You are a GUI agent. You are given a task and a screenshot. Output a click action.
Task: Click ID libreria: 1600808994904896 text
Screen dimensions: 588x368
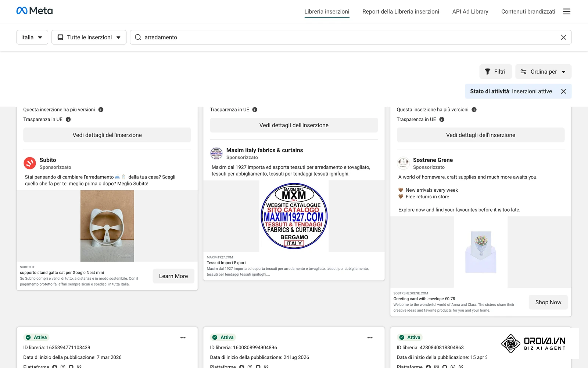click(243, 347)
